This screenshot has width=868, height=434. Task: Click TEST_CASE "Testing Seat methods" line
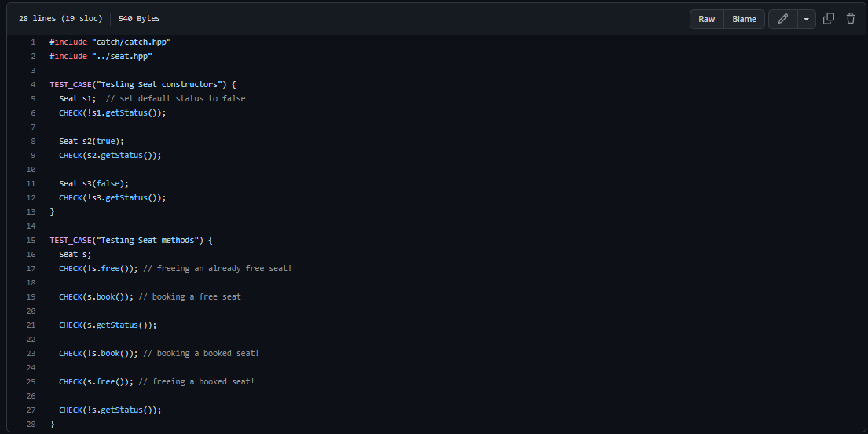coord(131,241)
